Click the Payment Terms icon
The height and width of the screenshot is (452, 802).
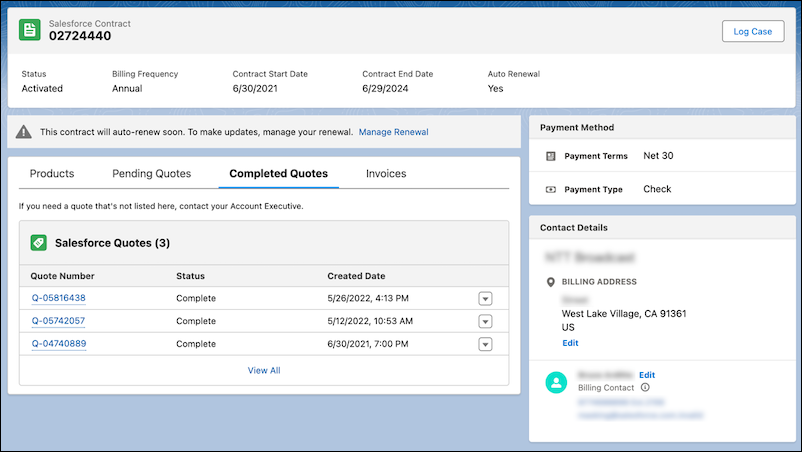click(x=551, y=156)
